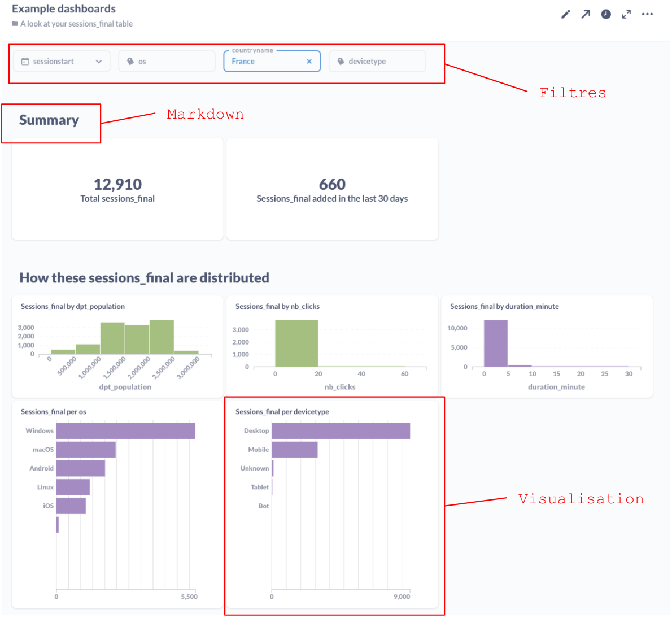This screenshot has height=618, width=672.
Task: Enter fullscreen with the expand arrows icon
Action: point(626,14)
